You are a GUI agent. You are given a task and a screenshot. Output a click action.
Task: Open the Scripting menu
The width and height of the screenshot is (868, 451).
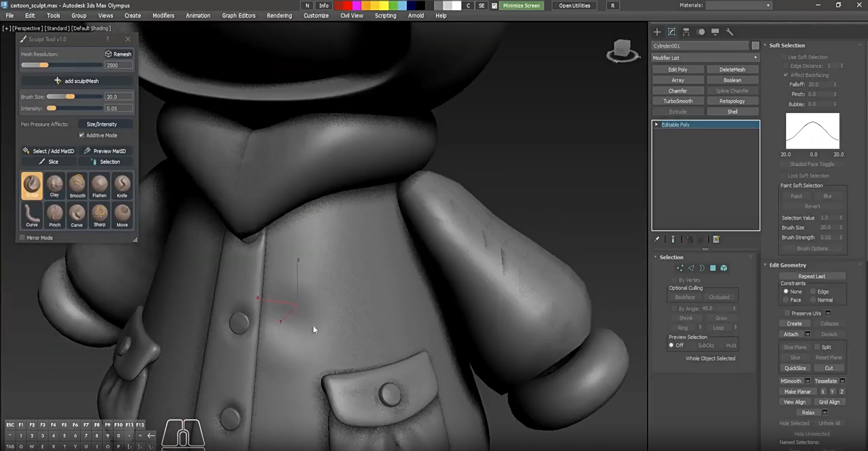pyautogui.click(x=386, y=16)
